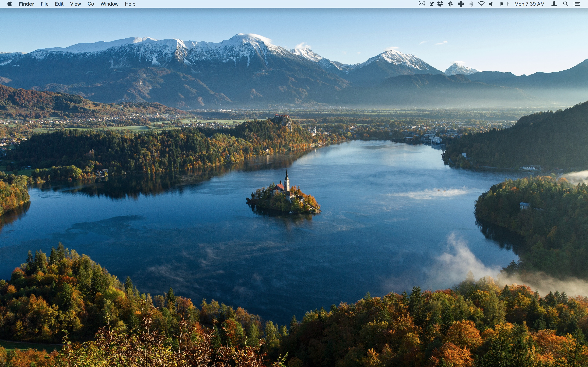Open the File menu
The height and width of the screenshot is (367, 588).
[44, 4]
